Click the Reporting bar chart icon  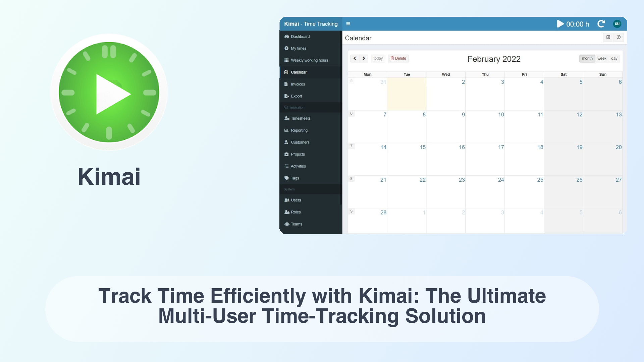286,130
